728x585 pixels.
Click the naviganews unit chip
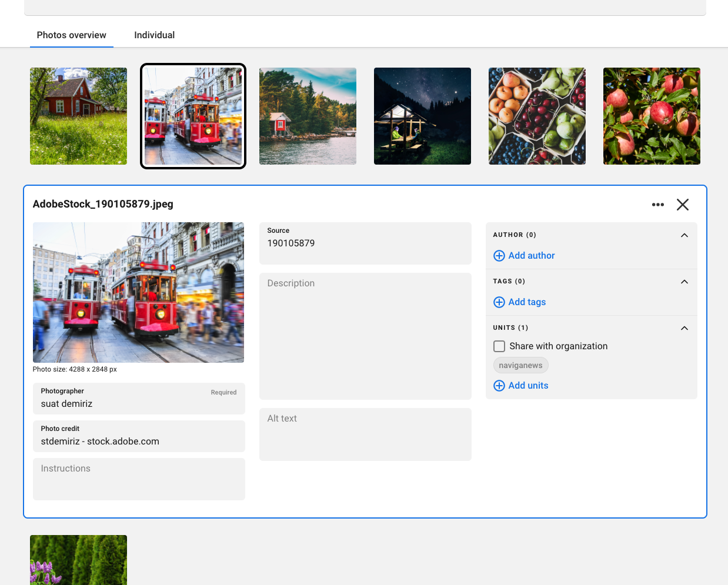point(521,366)
